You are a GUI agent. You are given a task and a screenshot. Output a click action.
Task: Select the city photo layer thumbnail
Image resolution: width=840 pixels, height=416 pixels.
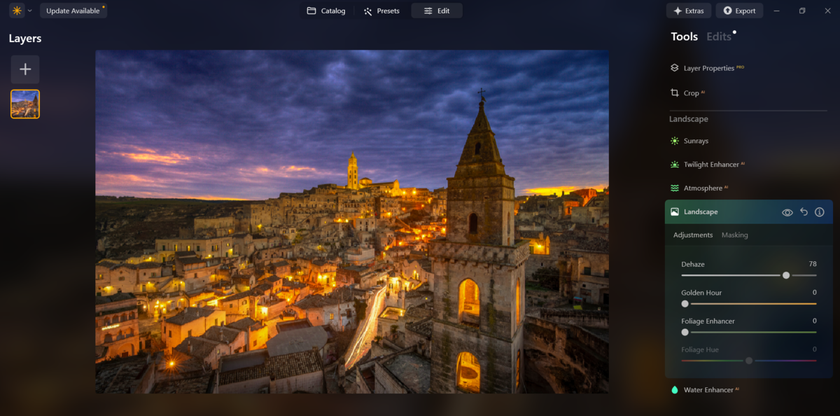tap(25, 104)
